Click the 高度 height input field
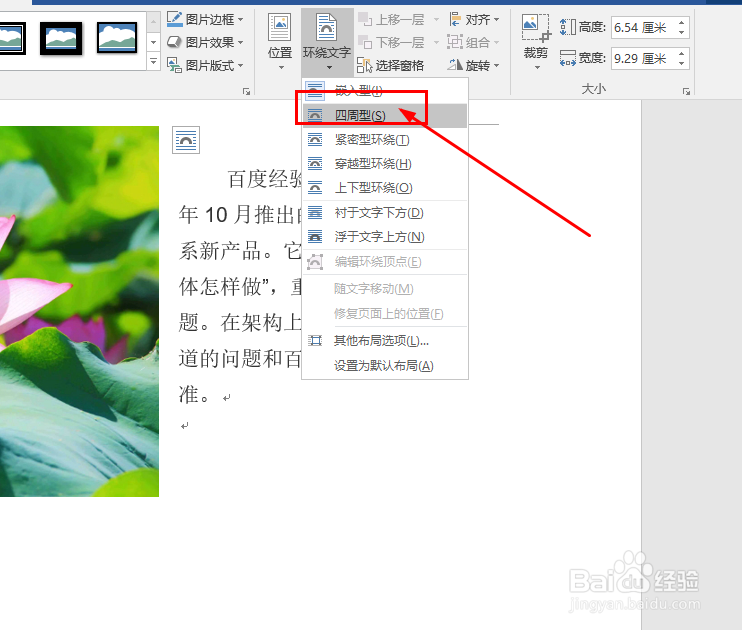The height and width of the screenshot is (630, 742). [x=644, y=27]
